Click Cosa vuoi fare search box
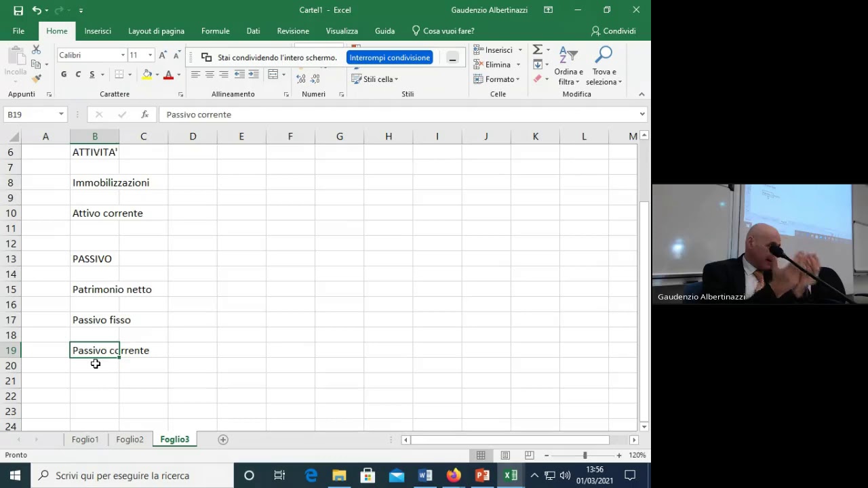This screenshot has width=868, height=488. click(443, 31)
